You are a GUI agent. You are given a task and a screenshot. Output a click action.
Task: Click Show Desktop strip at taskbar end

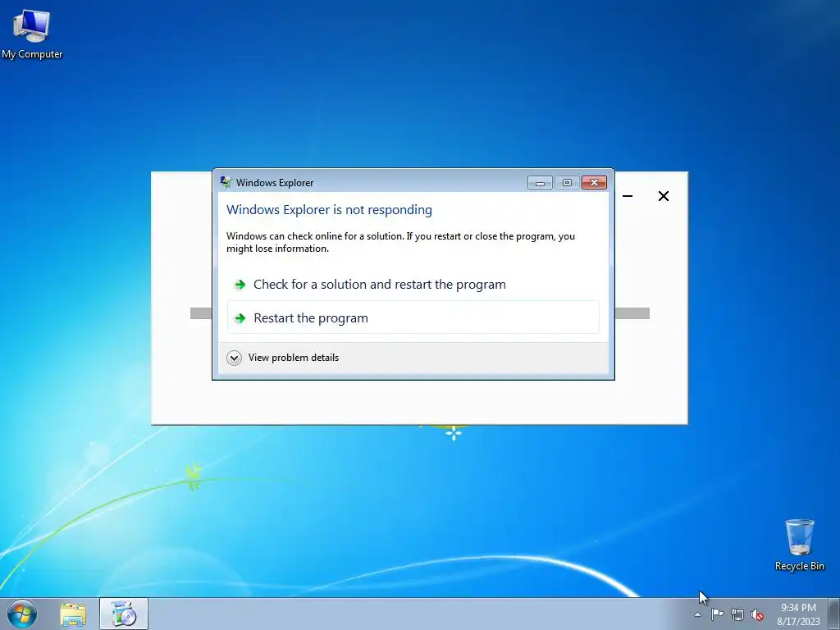(x=833, y=614)
